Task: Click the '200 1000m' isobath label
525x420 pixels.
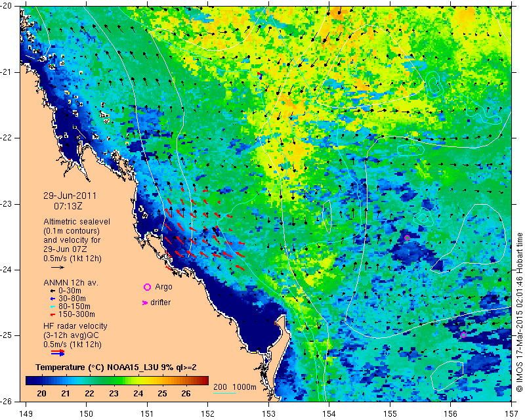Action: [235, 387]
